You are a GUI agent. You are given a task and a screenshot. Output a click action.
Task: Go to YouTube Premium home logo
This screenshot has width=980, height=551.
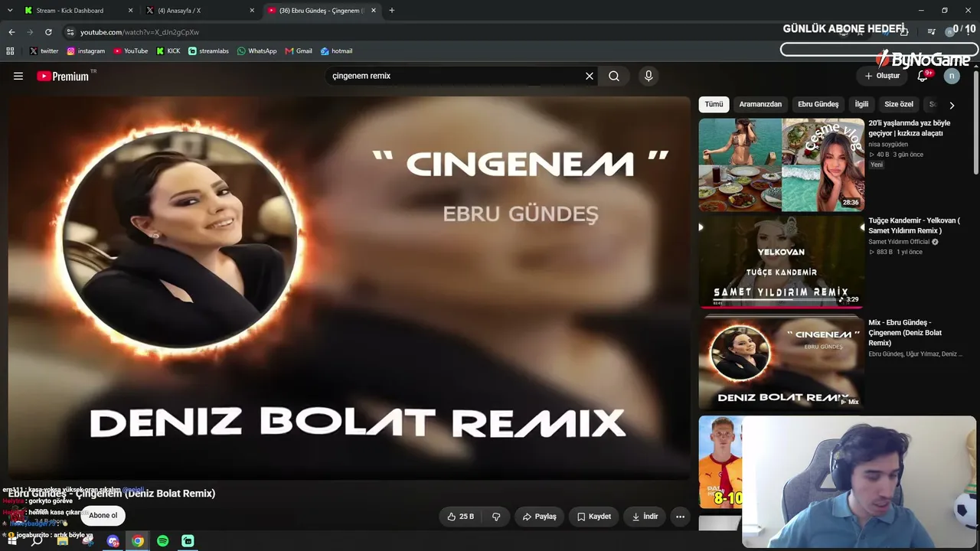[63, 76]
